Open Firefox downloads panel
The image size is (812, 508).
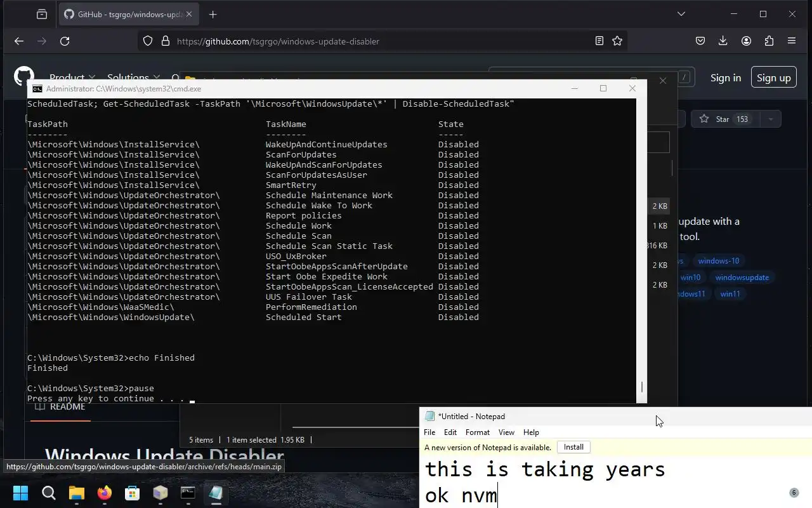(x=723, y=41)
